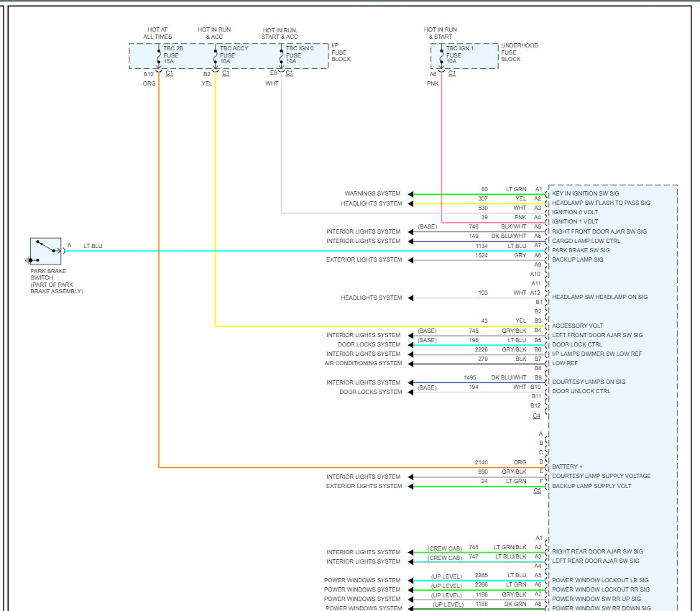Click the pink Ignition 1 Volt wire
Screen dimensions: 700x611
pyautogui.click(x=441, y=147)
